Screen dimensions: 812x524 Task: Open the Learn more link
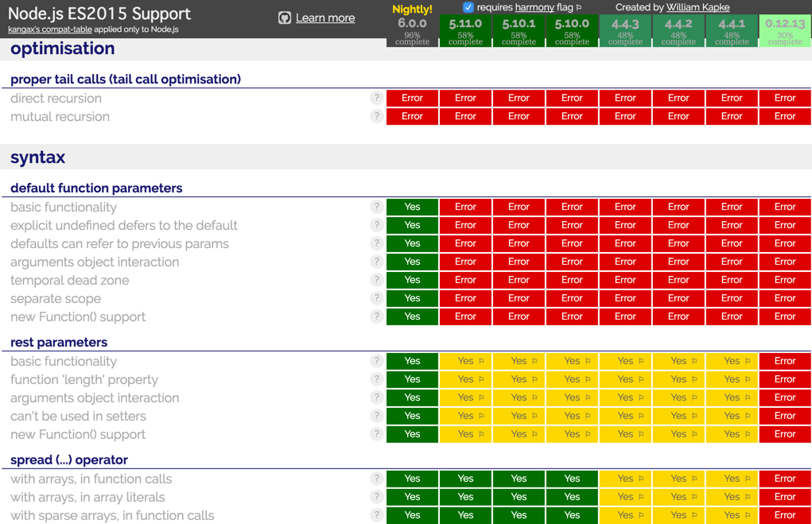coord(325,18)
